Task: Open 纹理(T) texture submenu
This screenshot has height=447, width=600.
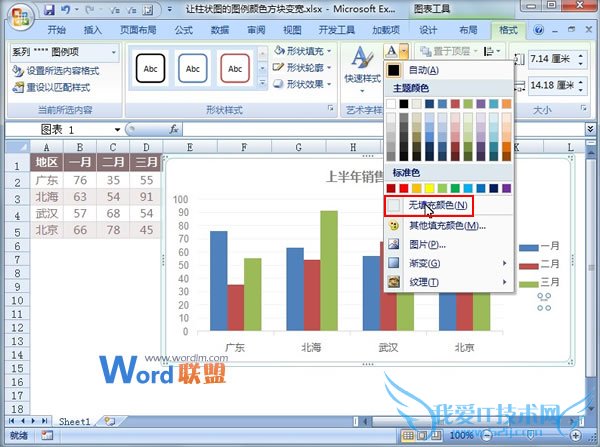Action: click(x=448, y=282)
